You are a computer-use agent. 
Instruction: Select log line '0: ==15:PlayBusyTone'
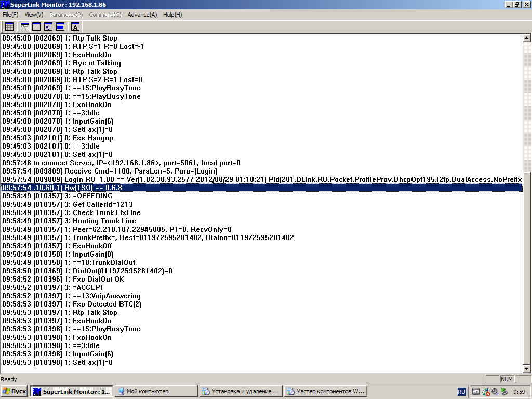point(262,96)
